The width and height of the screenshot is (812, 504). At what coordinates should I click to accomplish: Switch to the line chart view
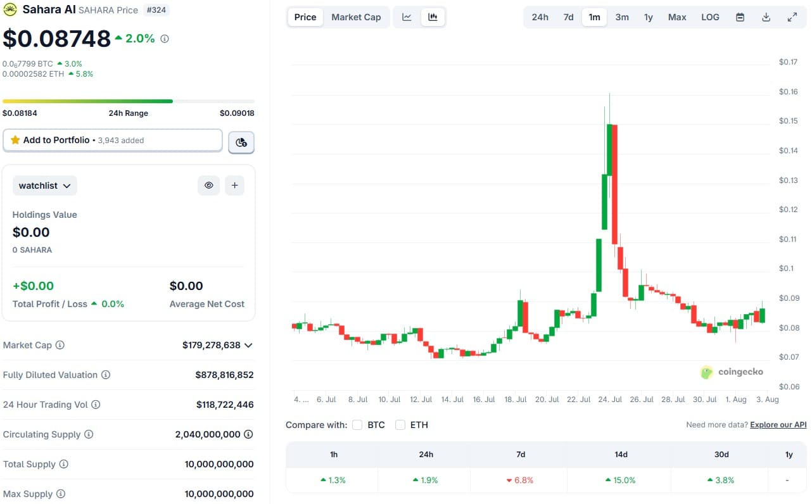pyautogui.click(x=406, y=17)
